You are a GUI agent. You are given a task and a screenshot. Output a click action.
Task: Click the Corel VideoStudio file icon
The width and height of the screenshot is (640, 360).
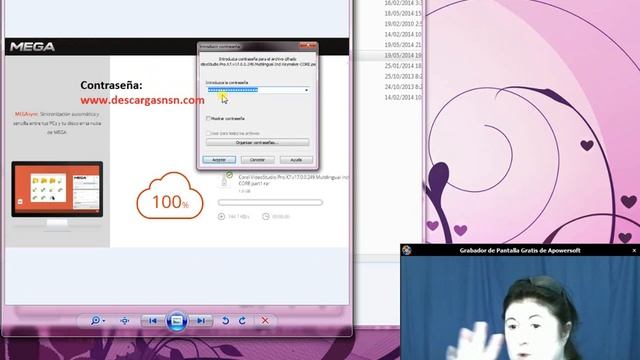point(224,180)
